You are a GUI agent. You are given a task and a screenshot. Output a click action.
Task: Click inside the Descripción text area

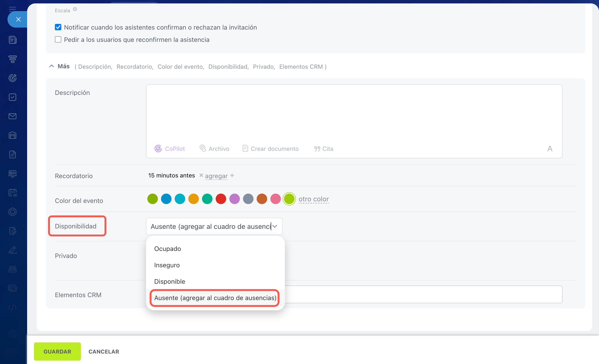[354, 112]
